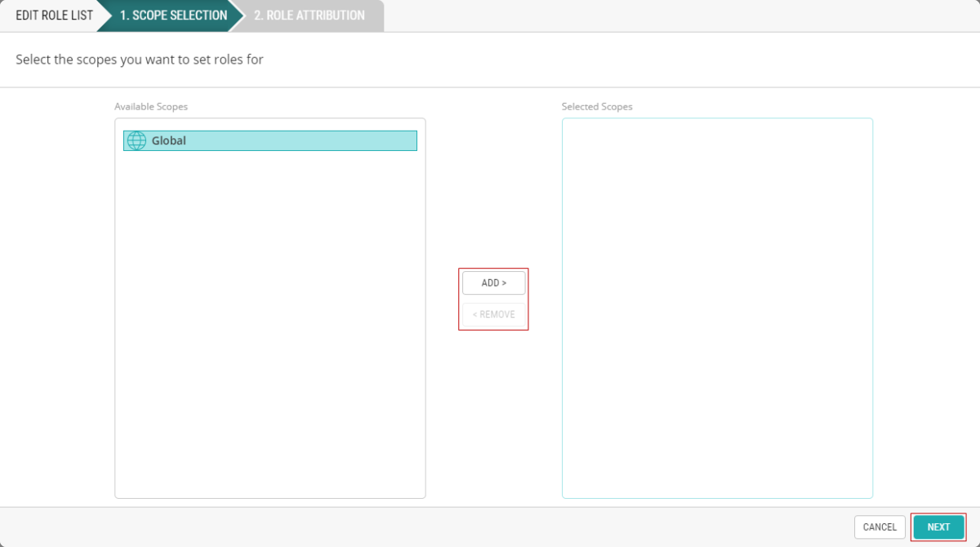
Task: Proceed with the NEXT button
Action: tap(938, 527)
